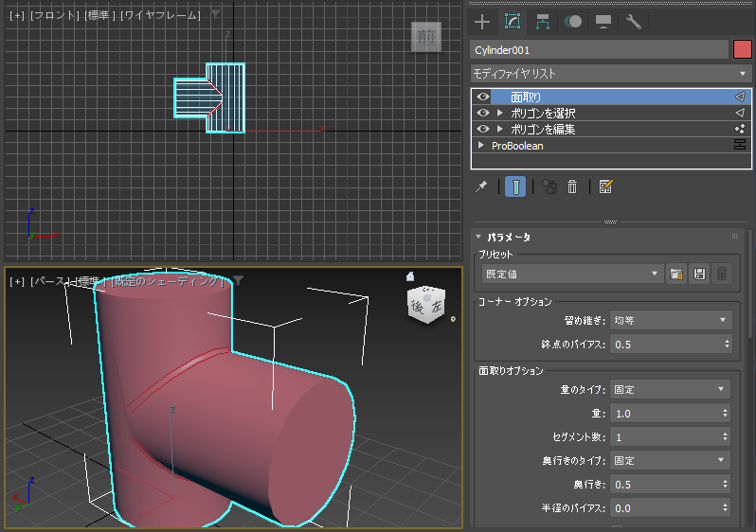Screen dimensions: 756x532
Task: Click the icon right of ポリゴンを選択 row
Action: pos(740,113)
